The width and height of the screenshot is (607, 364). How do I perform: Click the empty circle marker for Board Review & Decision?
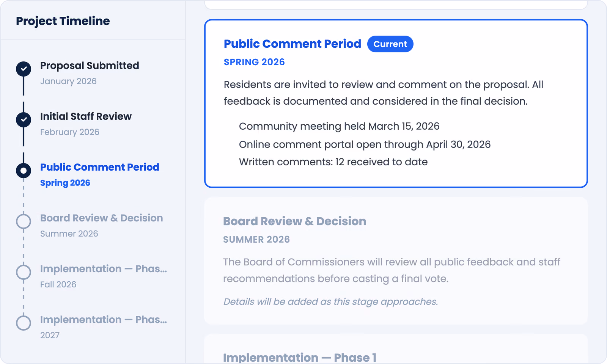pos(24,221)
